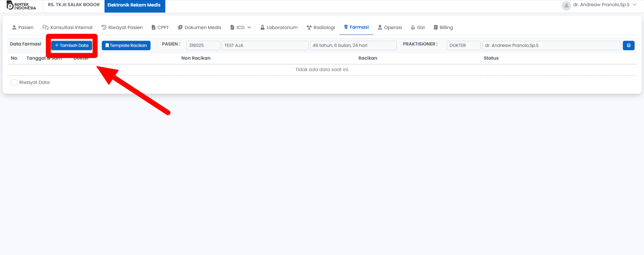This screenshot has width=644, height=255.
Task: Open the Laboratorium flask icon tab
Action: [262, 27]
